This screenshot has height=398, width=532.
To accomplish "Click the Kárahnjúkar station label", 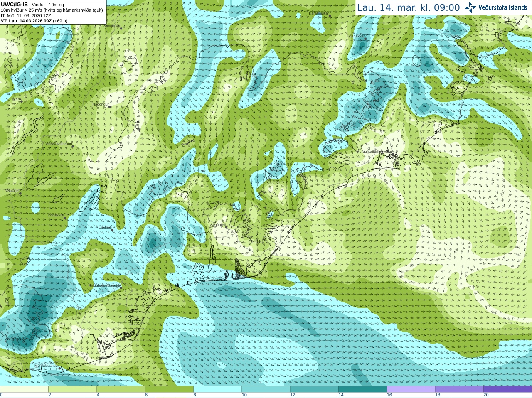I will pyautogui.click(x=319, y=13).
